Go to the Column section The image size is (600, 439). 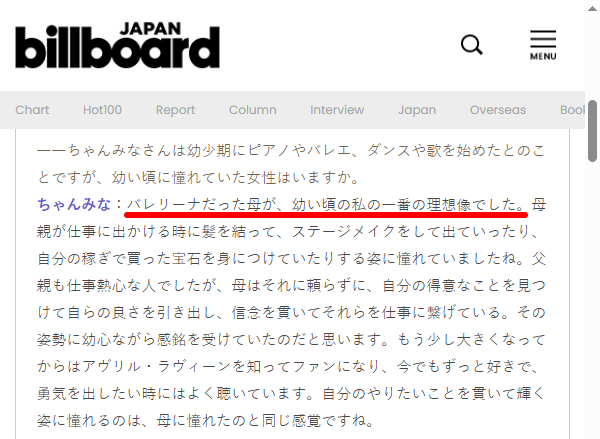pos(252,110)
